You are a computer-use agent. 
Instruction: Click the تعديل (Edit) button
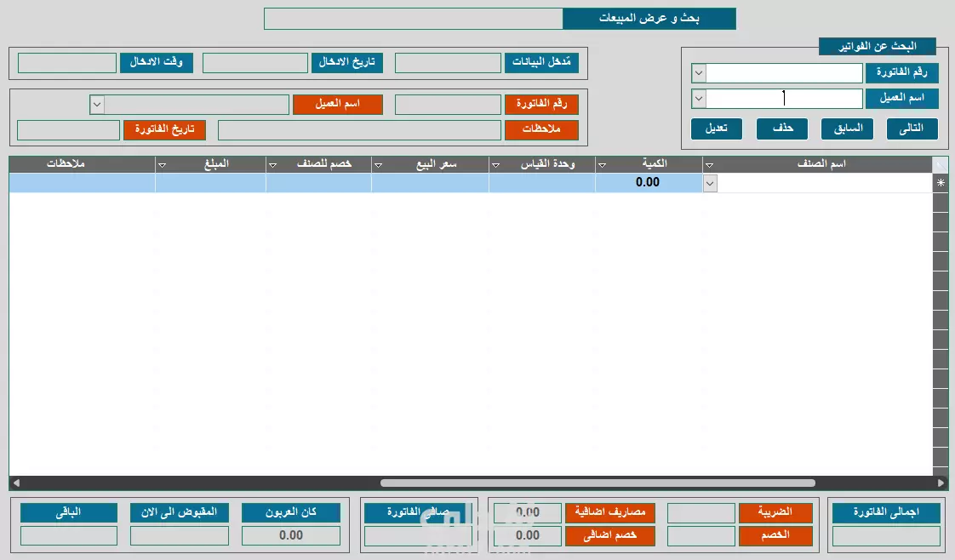717,129
